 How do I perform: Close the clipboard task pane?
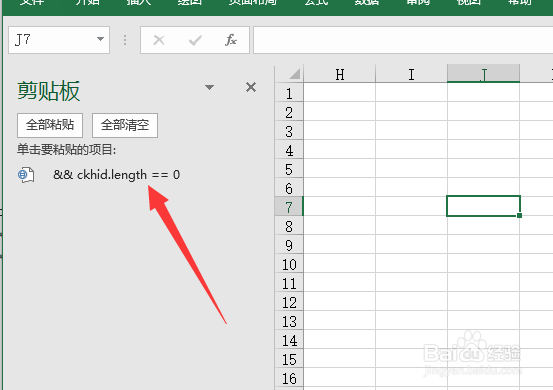point(251,87)
